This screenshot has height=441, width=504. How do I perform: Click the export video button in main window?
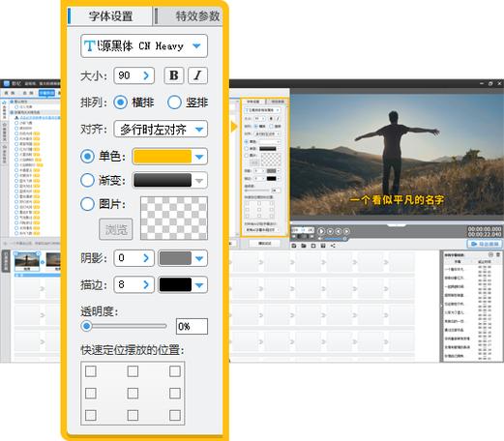485,244
